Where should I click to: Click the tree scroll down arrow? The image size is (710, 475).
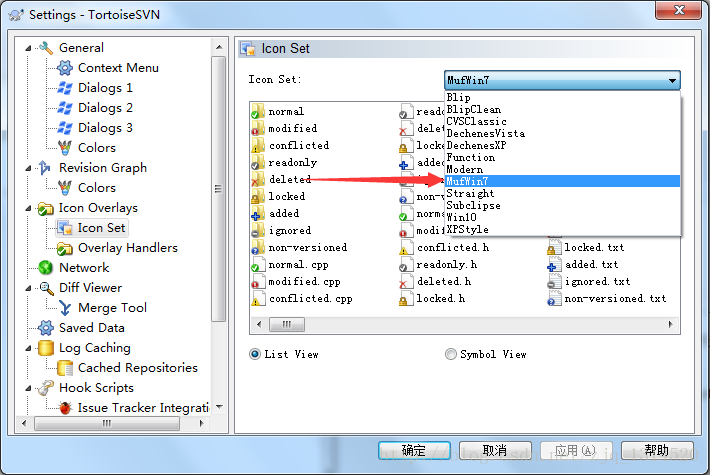[219, 407]
